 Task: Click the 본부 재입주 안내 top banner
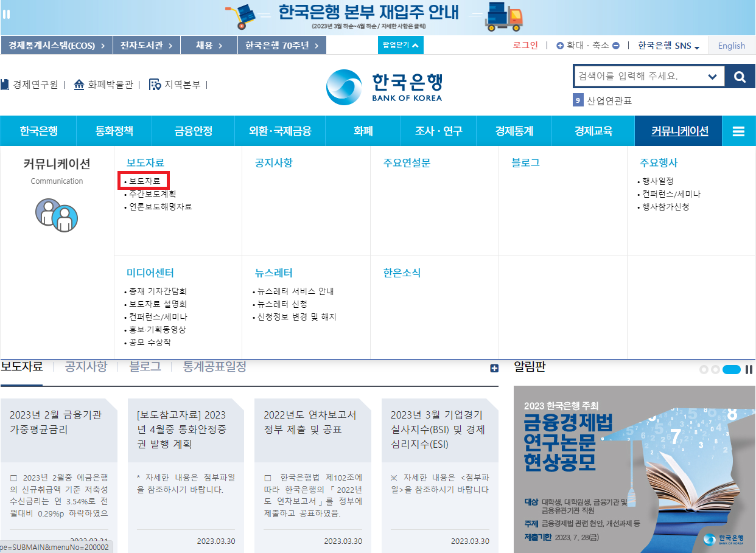click(x=378, y=17)
